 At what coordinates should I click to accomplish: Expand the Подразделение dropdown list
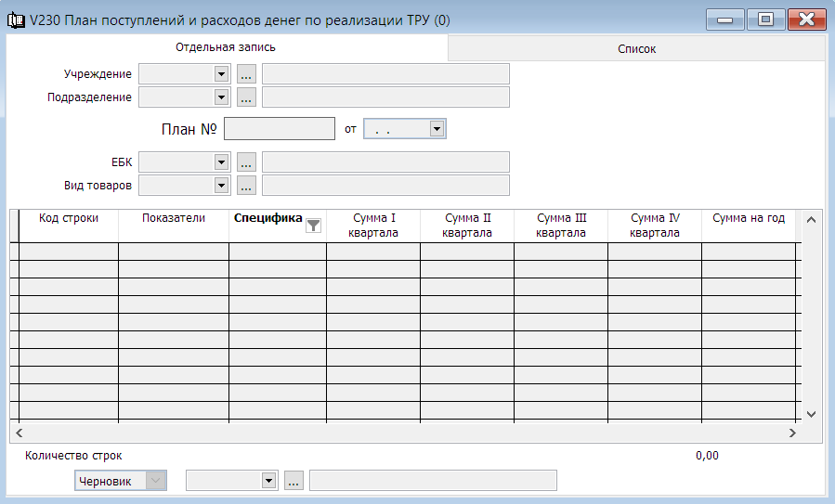[x=222, y=97]
